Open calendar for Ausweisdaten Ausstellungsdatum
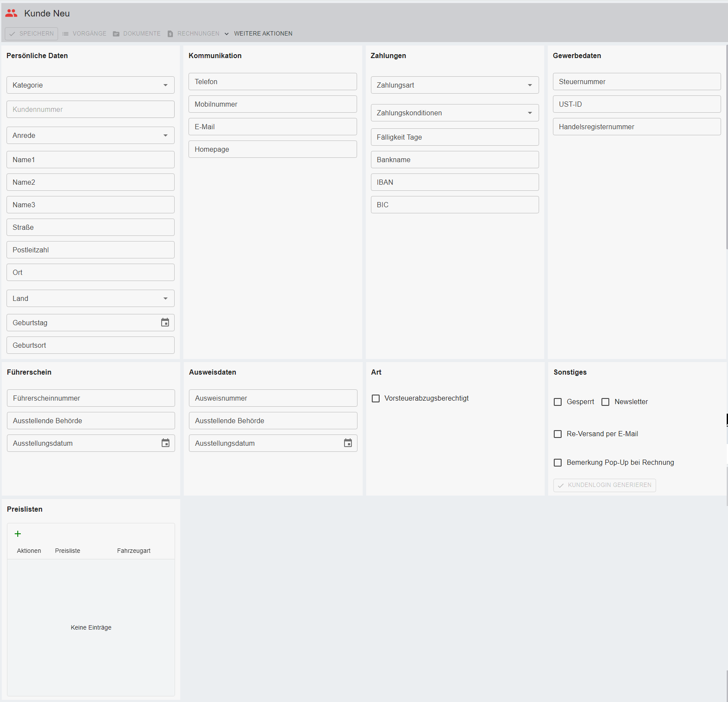This screenshot has height=702, width=728. coord(348,443)
